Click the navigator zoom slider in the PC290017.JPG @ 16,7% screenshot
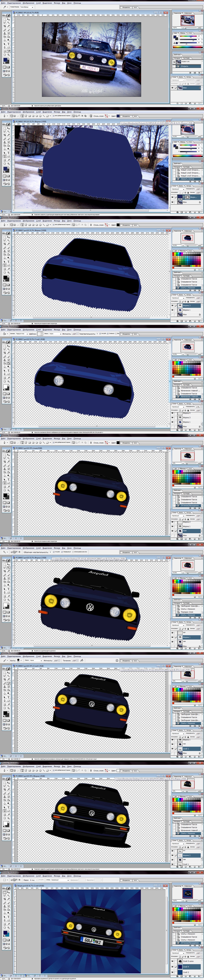Image resolution: width=204 pixels, height=980 pixels. pos(191,28)
